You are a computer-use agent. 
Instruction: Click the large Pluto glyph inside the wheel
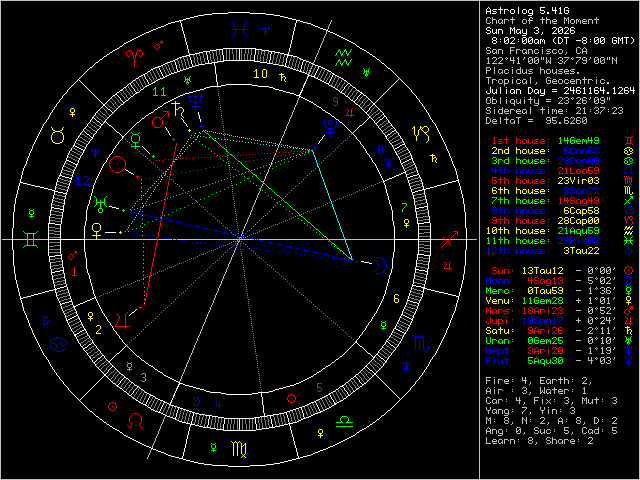pos(330,127)
